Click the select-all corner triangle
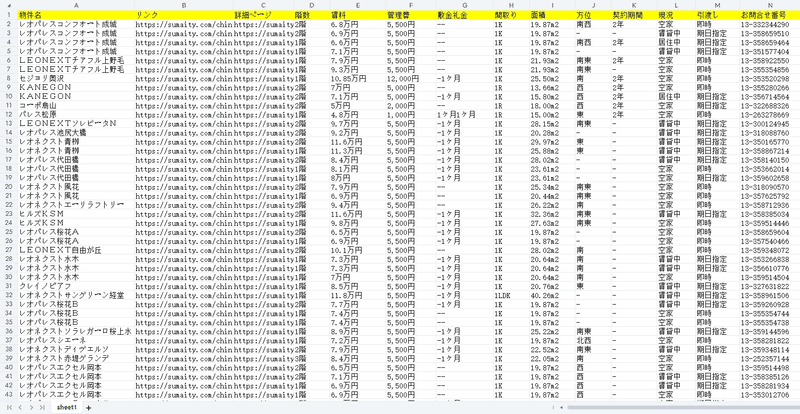 point(9,5)
